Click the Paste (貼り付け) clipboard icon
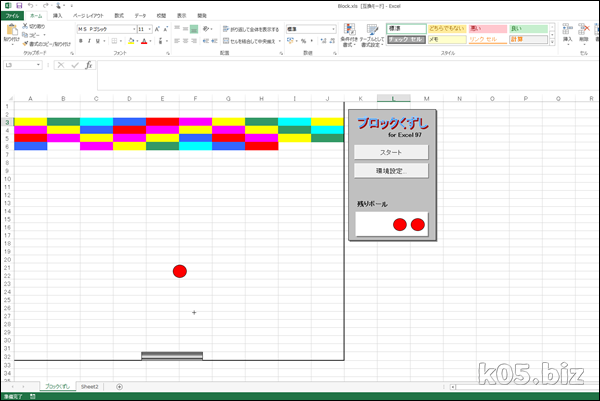 pyautogui.click(x=12, y=30)
